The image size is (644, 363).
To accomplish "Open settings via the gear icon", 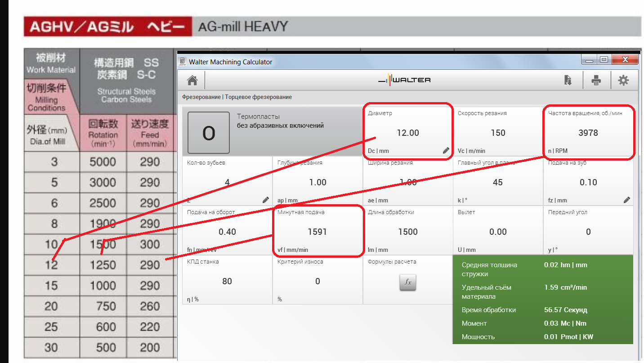I will [x=623, y=81].
